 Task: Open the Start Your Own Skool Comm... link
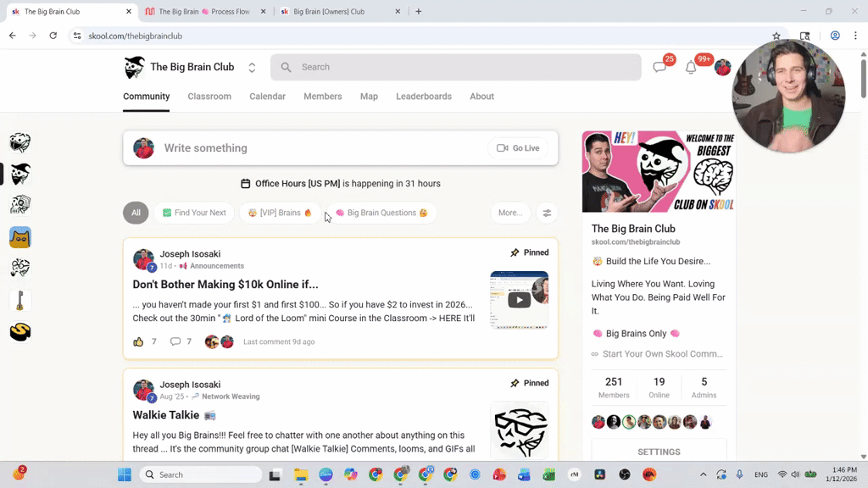[x=662, y=354]
